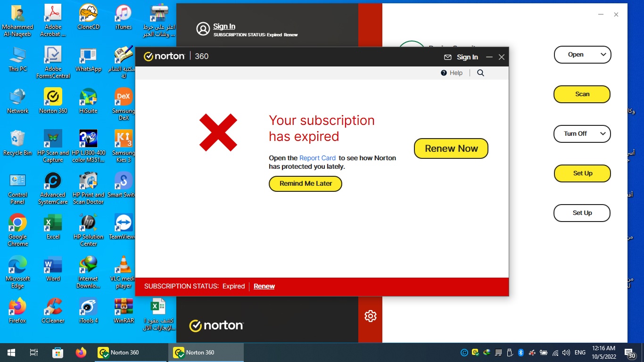
Task: Open Help with the question mark icon
Action: pos(444,73)
